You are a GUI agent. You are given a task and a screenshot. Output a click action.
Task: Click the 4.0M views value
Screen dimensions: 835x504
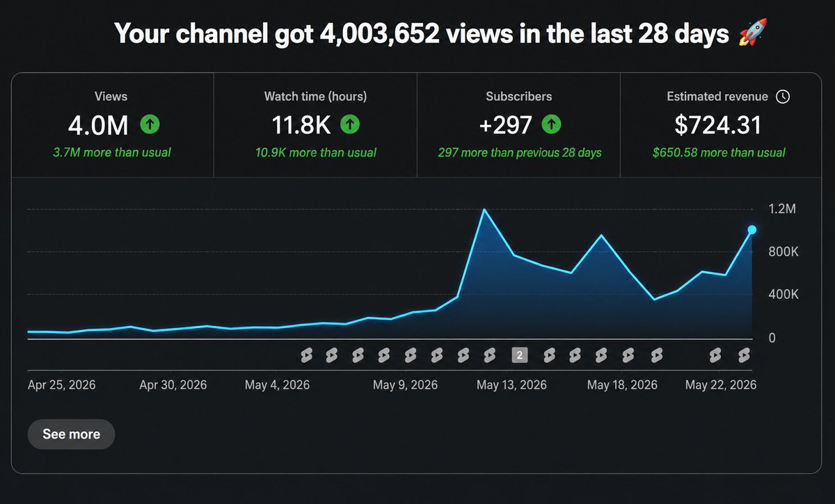click(x=98, y=126)
